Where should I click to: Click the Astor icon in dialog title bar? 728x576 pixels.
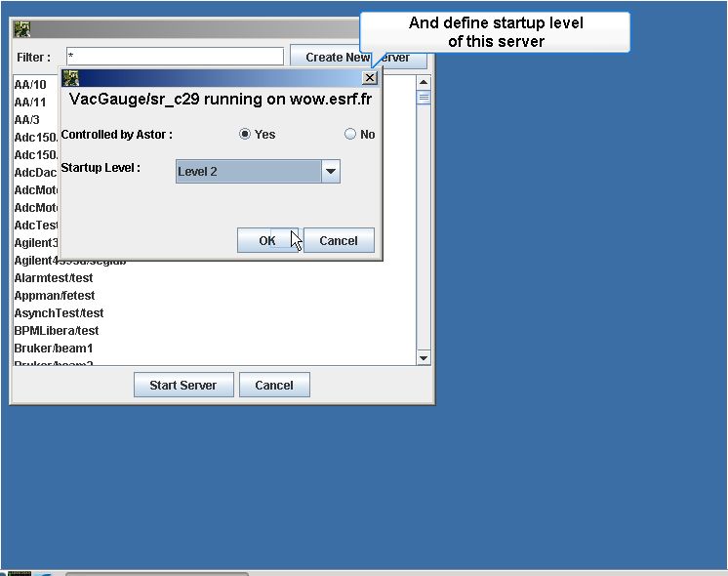(x=71, y=78)
